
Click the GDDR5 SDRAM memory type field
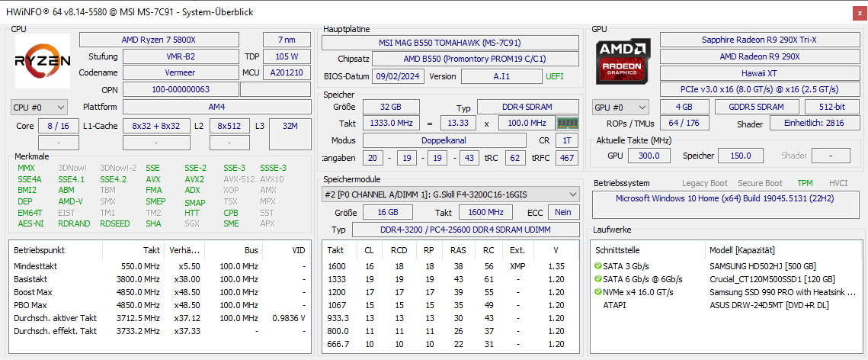coord(757,108)
